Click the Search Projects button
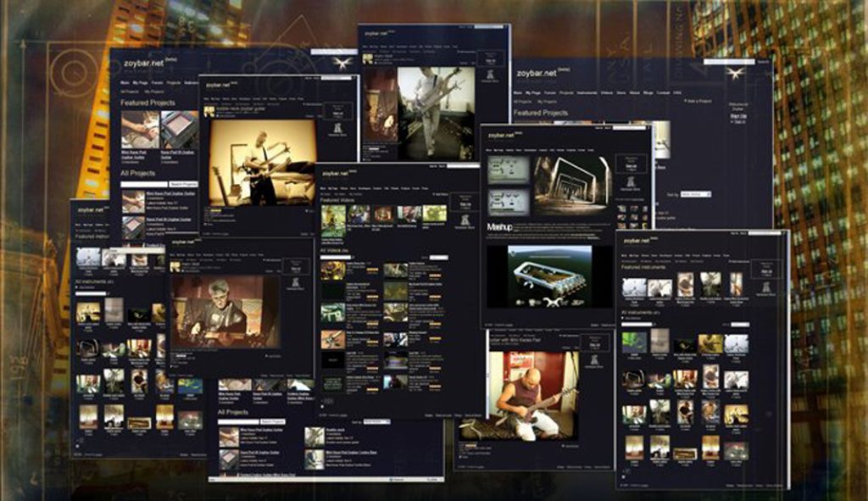 (x=183, y=183)
